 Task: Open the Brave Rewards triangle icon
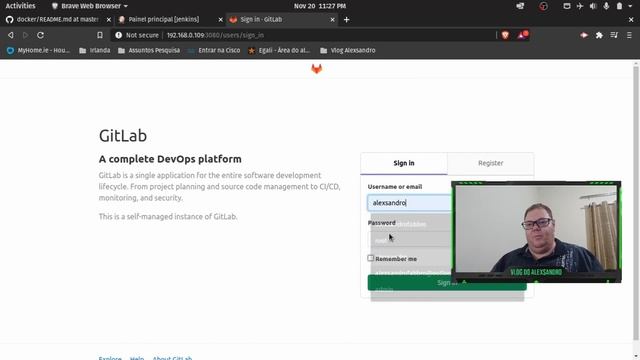tap(522, 35)
